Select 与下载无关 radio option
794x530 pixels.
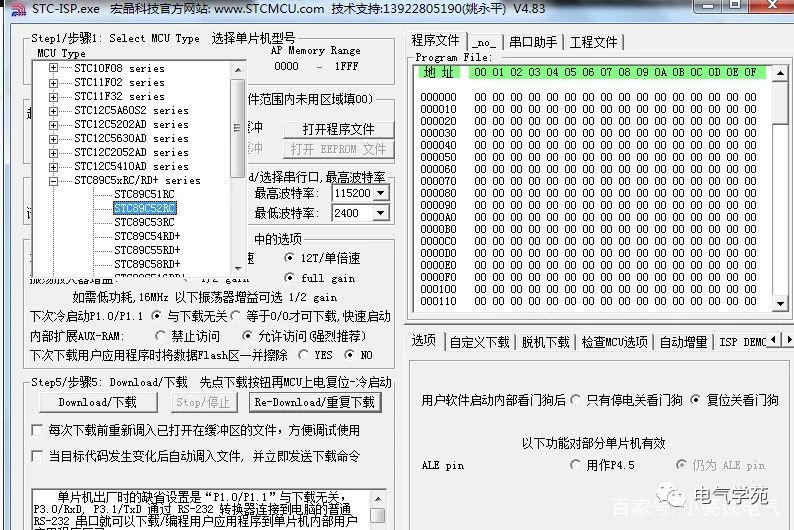(157, 316)
